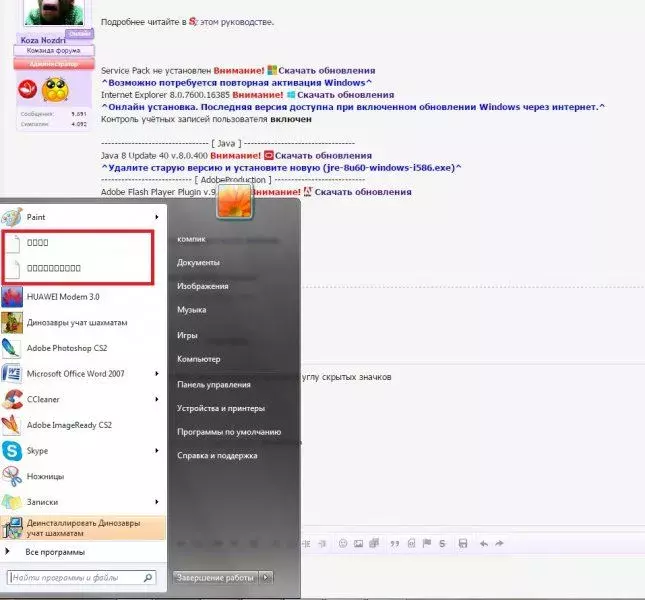The height and width of the screenshot is (600, 645).
Task: Open Динозавры учат шахматам program
Action: (x=82, y=323)
